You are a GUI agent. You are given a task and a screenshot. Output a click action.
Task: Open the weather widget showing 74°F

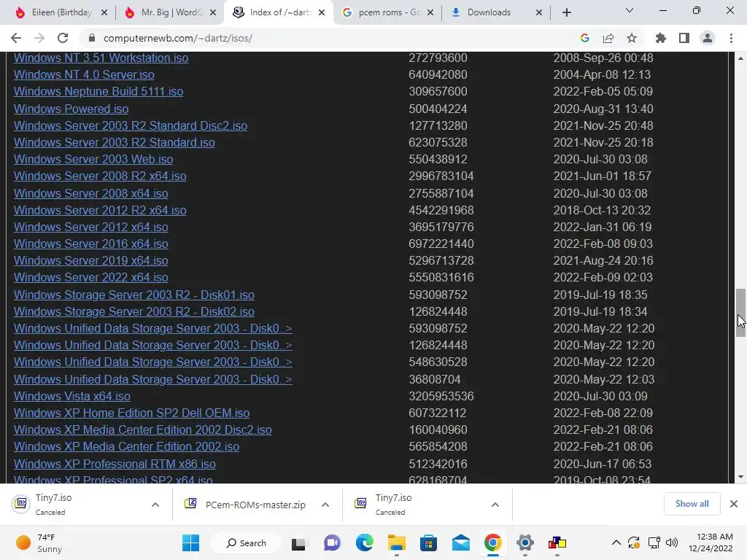39,542
